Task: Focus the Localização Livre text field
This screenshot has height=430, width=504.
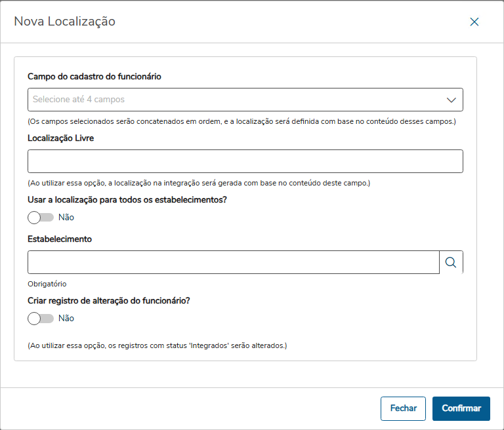Action: tap(245, 161)
